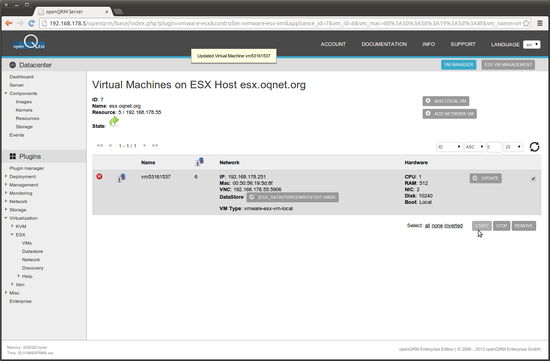The image size is (550, 361).
Task: Click the START button
Action: coord(482,226)
